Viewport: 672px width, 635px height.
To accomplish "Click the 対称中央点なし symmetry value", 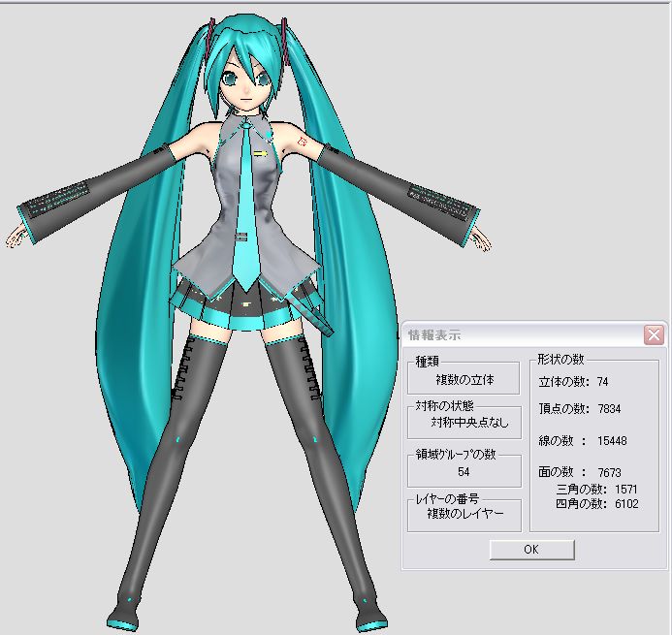I will [x=469, y=423].
